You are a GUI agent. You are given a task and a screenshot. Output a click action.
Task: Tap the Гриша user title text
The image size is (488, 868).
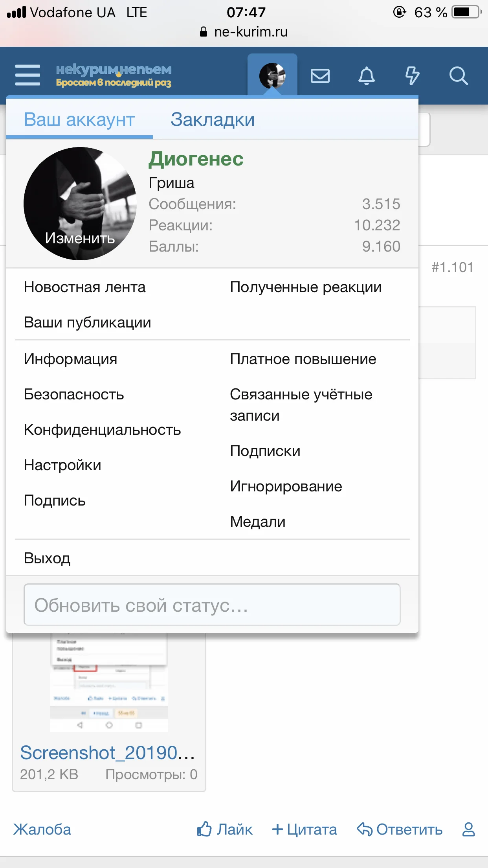pyautogui.click(x=171, y=183)
